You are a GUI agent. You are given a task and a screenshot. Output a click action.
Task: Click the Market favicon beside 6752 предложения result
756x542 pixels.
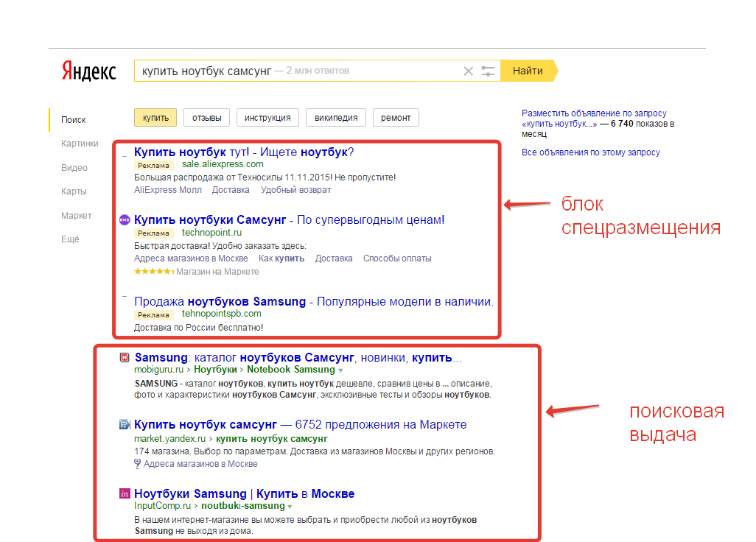(125, 424)
